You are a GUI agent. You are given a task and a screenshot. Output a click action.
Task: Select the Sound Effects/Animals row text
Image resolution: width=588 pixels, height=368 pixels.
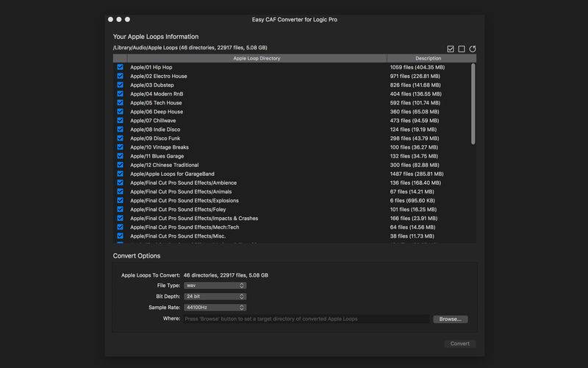point(181,191)
